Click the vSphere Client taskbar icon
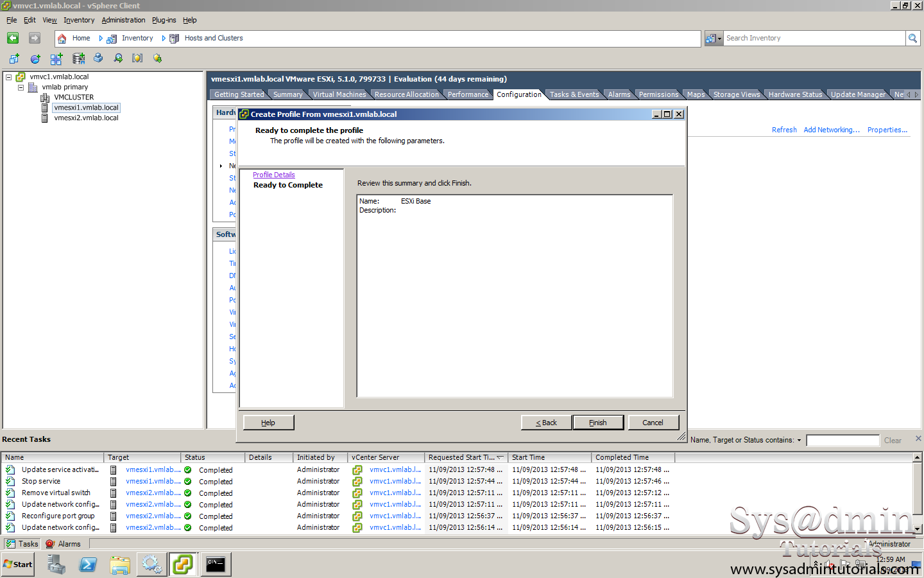This screenshot has height=578, width=924. [x=183, y=565]
